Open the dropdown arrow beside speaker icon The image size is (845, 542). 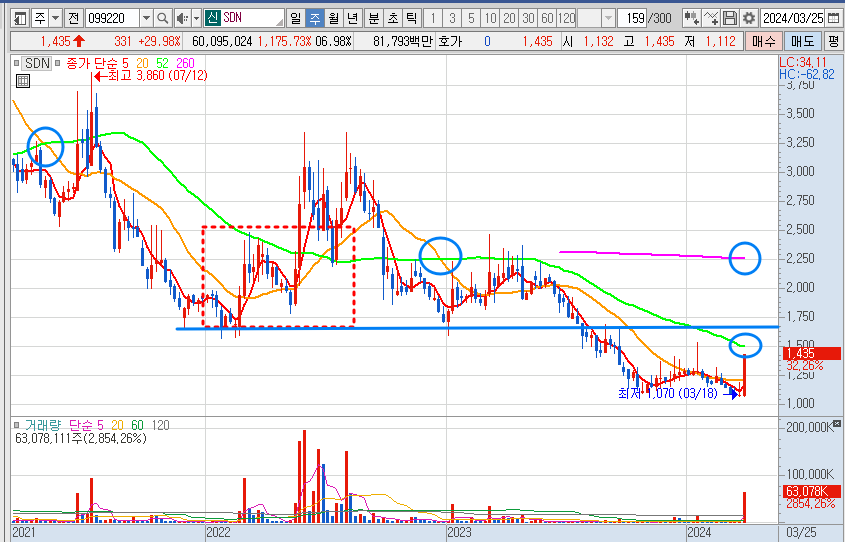196,18
